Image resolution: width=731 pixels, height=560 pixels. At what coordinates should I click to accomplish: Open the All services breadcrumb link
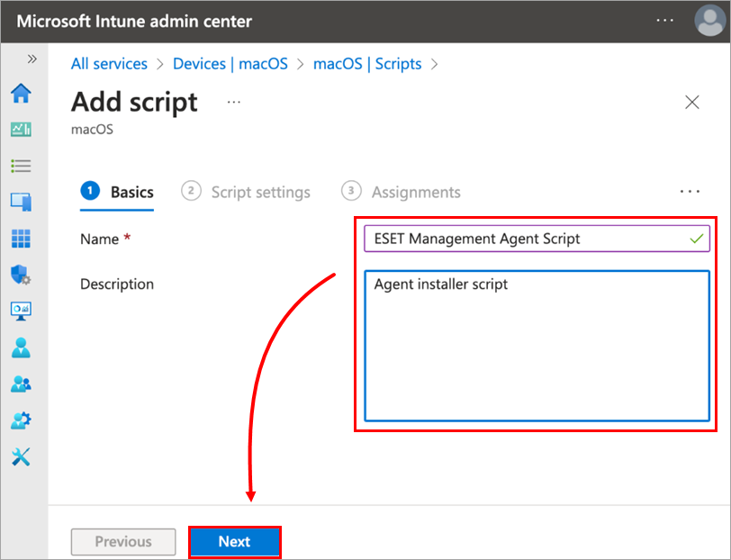pos(109,63)
